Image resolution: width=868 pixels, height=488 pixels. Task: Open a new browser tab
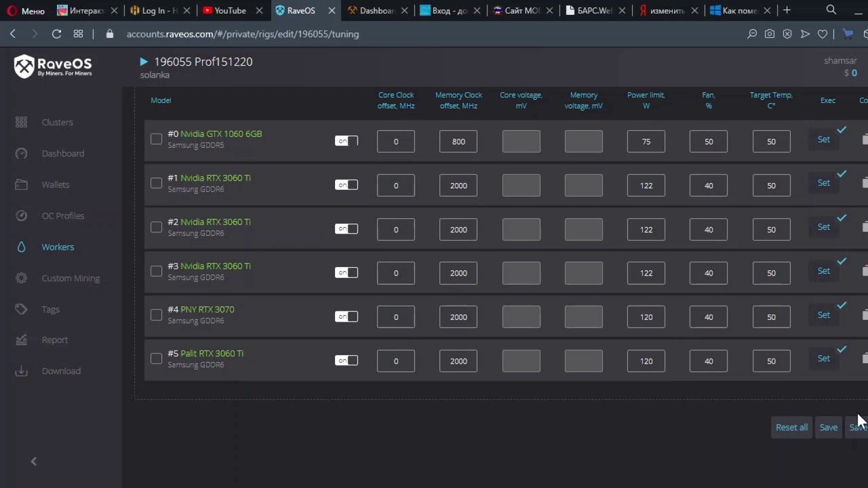coord(787,10)
